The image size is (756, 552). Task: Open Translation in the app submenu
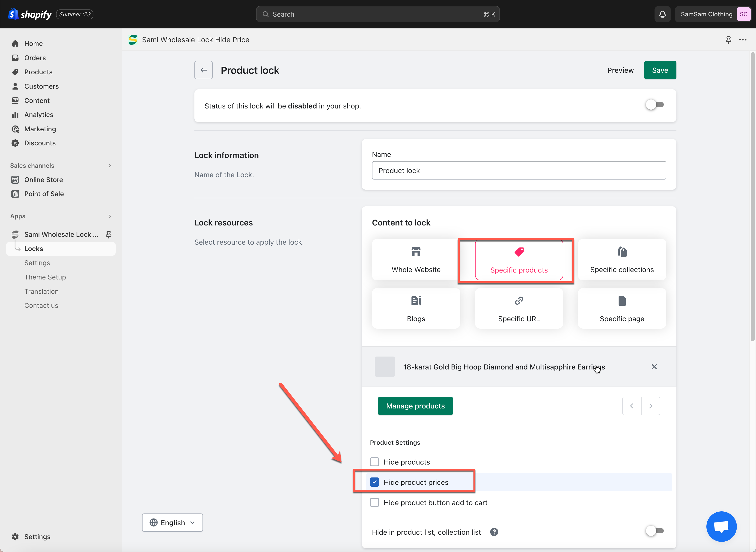pyautogui.click(x=42, y=291)
